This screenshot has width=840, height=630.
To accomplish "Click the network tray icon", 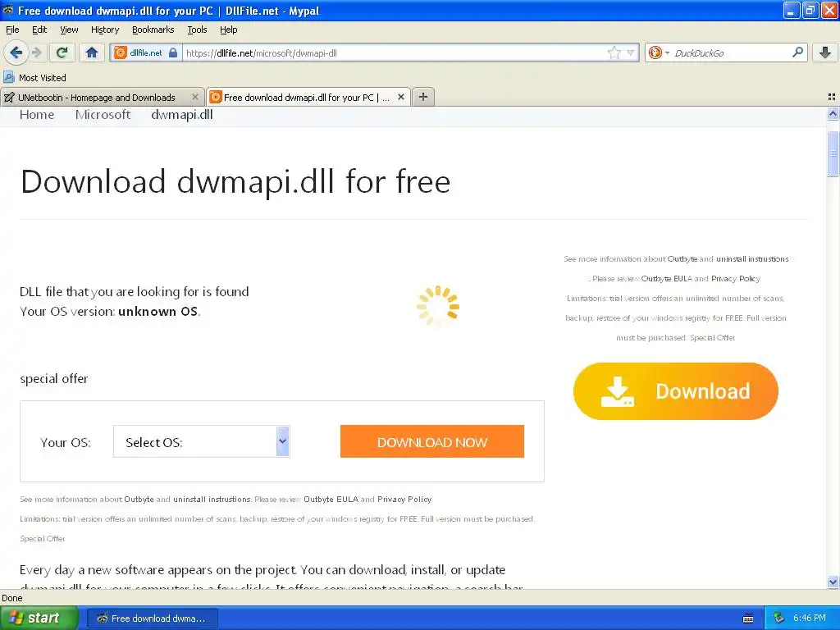I will pyautogui.click(x=779, y=619).
